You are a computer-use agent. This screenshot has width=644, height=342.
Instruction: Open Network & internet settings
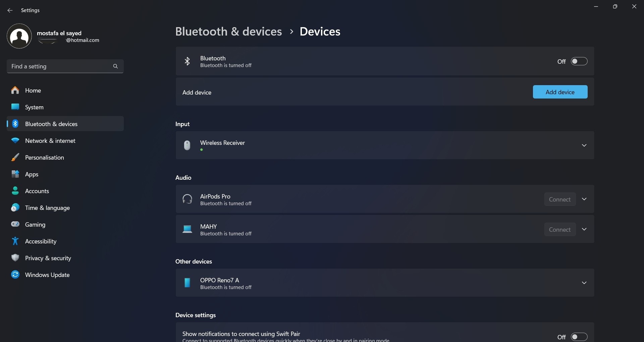51,140
